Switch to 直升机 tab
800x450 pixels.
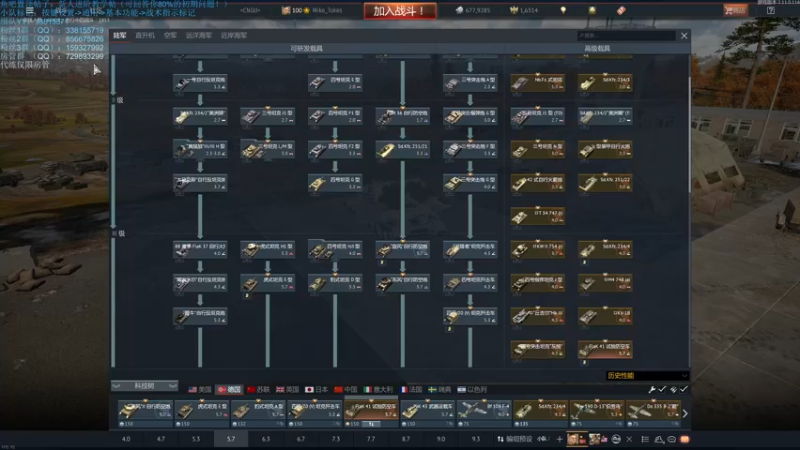145,35
